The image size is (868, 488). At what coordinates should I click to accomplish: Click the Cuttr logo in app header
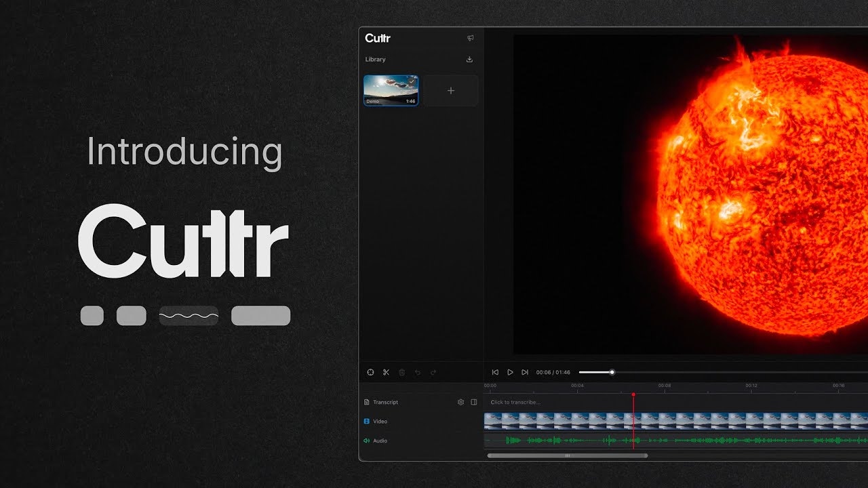point(378,38)
